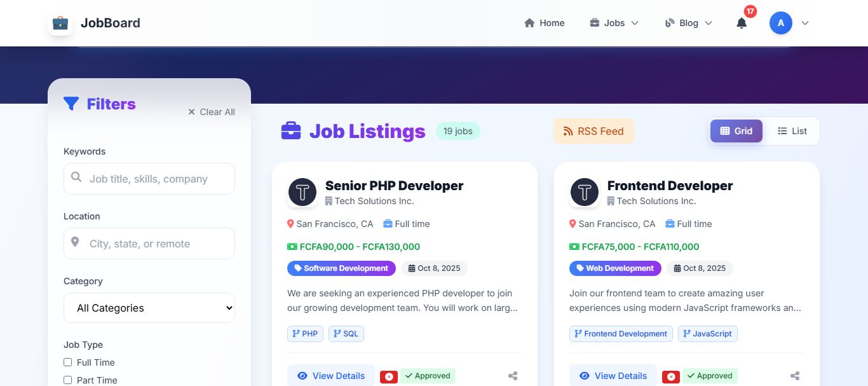Screen dimensions: 868x386
Task: Click the Tech Solutions logo on Senior PHP Developer
Action: point(302,192)
